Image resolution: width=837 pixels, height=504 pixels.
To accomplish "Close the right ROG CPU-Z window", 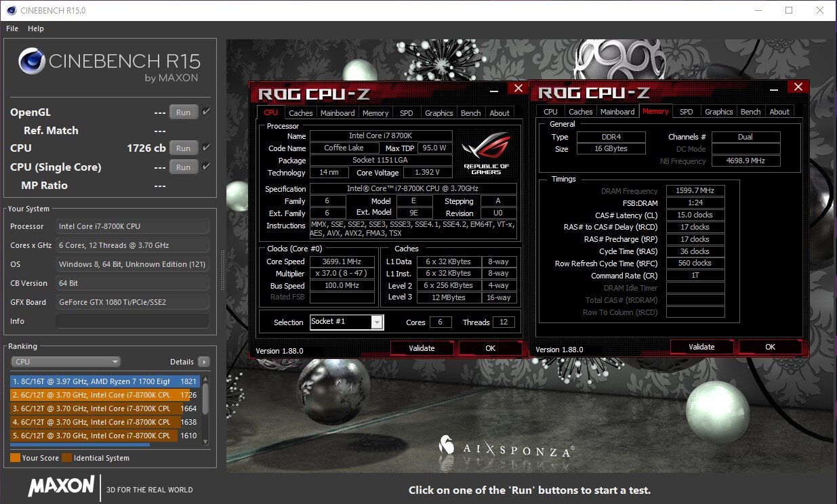I will point(798,87).
